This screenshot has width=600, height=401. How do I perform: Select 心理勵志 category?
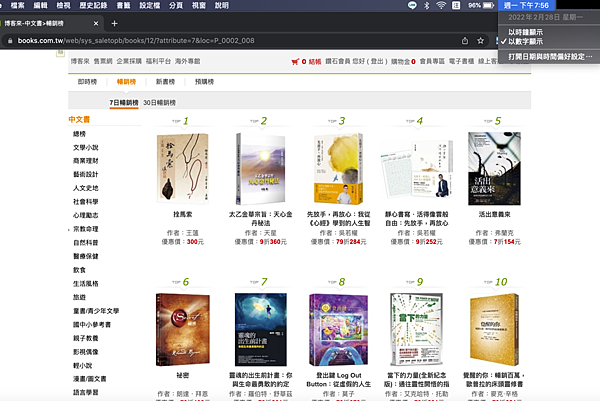[86, 215]
